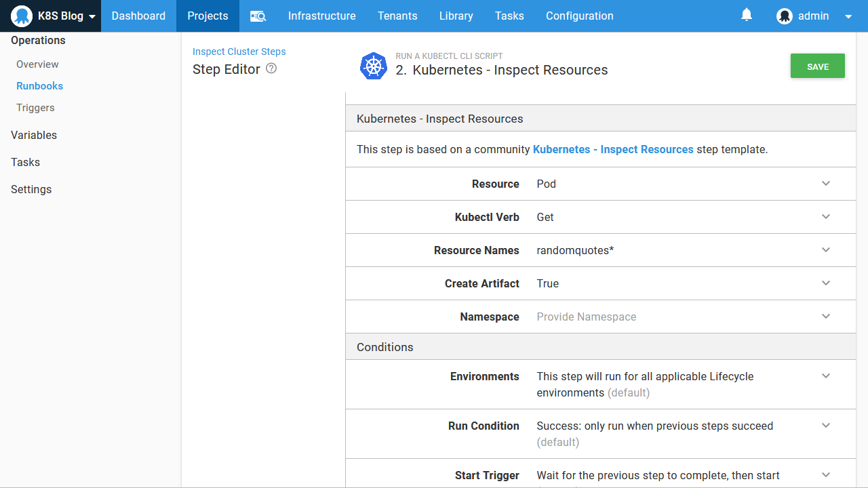This screenshot has width=868, height=488.
Task: Expand the Kubectl Verb row chevron
Action: (x=826, y=217)
